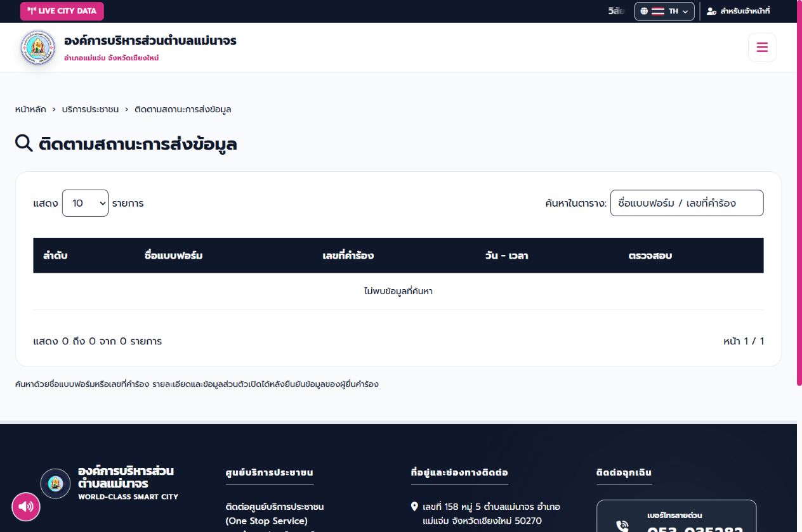Click the แสดง 0 ถึง 0 จาก 0 รายการ summary
Screen dimensions: 802x532
point(98,341)
